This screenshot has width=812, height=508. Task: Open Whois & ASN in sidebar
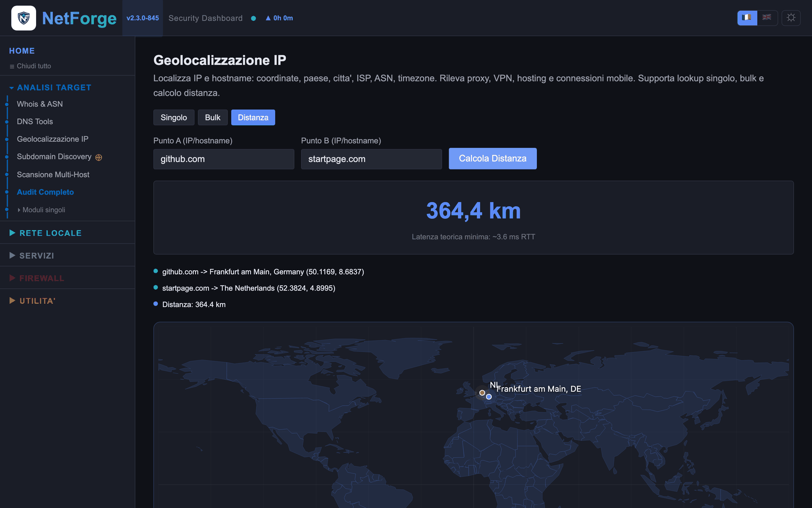tap(40, 104)
